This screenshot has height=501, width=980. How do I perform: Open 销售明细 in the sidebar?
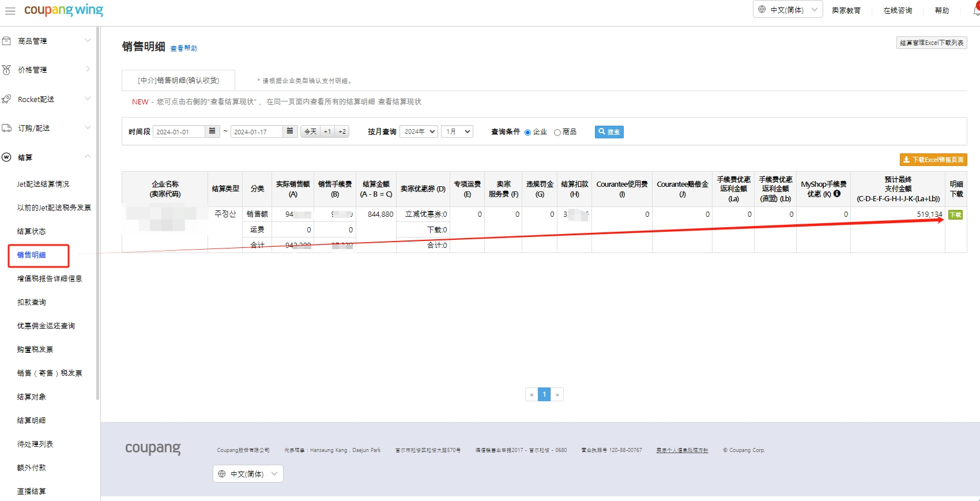pyautogui.click(x=32, y=255)
